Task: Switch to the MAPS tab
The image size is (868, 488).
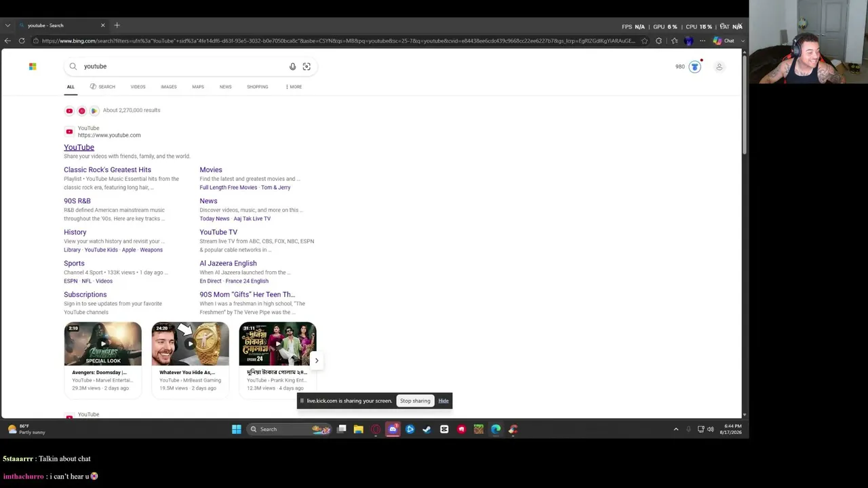Action: click(198, 87)
